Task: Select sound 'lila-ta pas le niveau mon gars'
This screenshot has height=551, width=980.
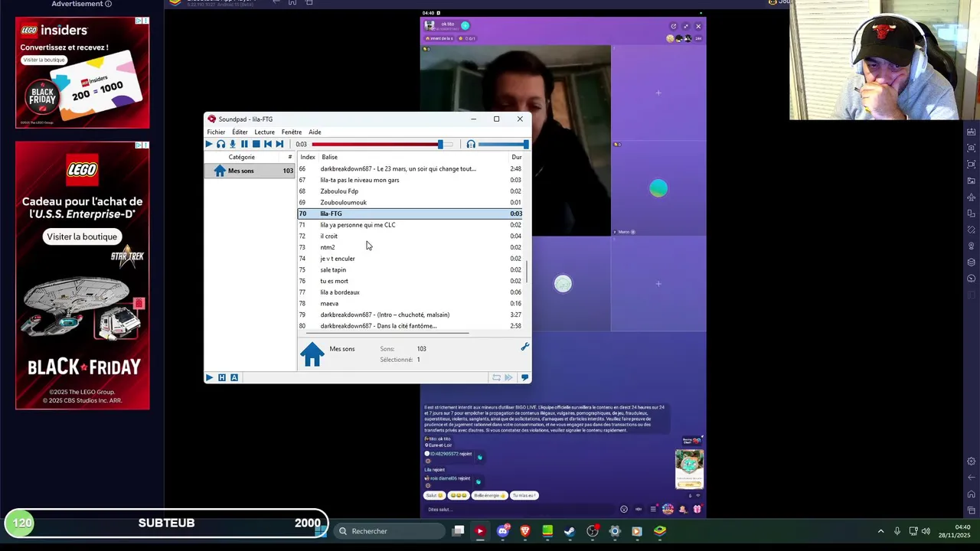Action: coord(410,180)
